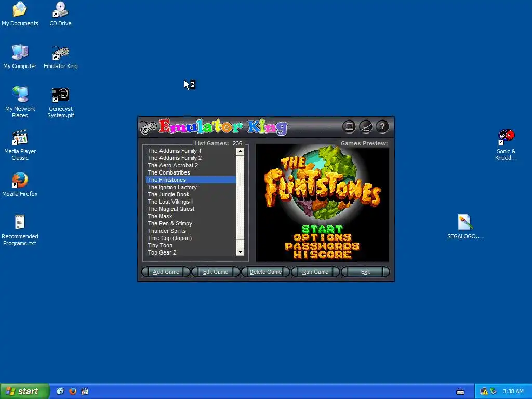Click the safely remove hardware tray icon
This screenshot has width=532, height=399.
click(x=494, y=391)
